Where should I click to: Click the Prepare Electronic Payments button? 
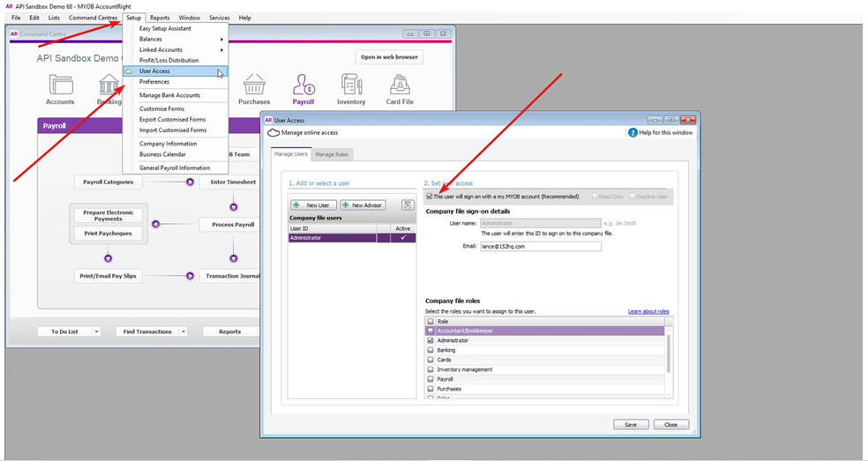coord(108,215)
